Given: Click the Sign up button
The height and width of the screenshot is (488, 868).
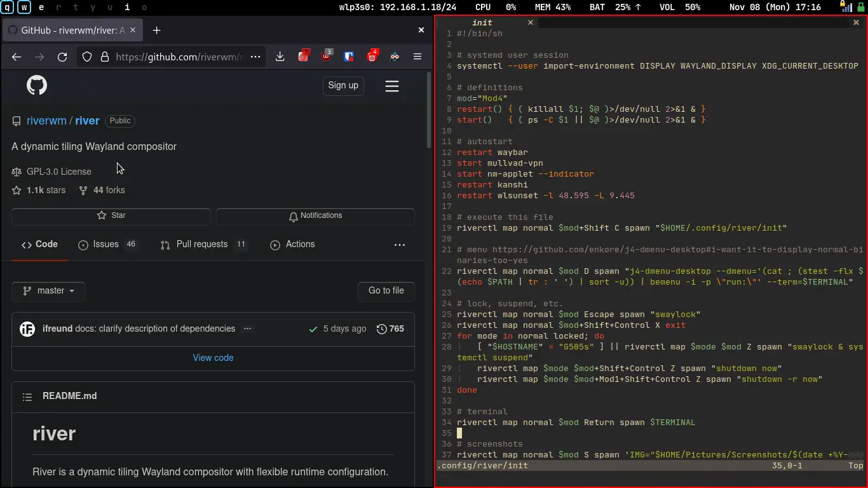Looking at the screenshot, I should click(x=343, y=86).
